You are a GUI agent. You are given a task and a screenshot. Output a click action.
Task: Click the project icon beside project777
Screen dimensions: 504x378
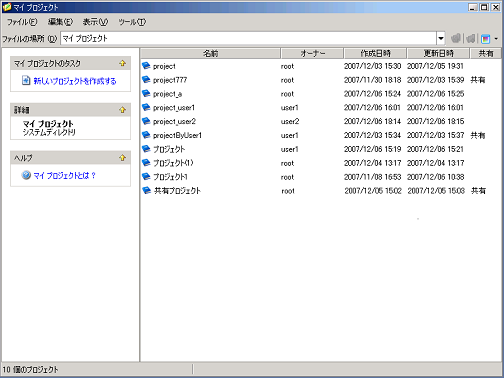click(146, 80)
